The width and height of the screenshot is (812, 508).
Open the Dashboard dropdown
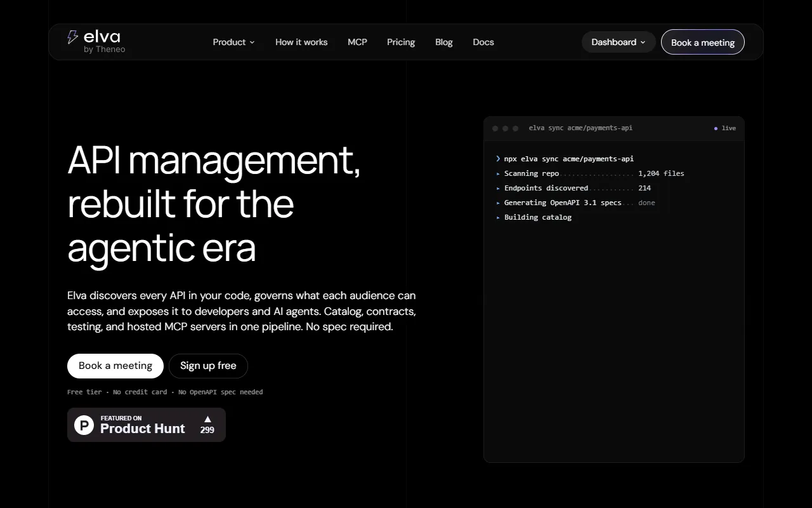(x=619, y=42)
